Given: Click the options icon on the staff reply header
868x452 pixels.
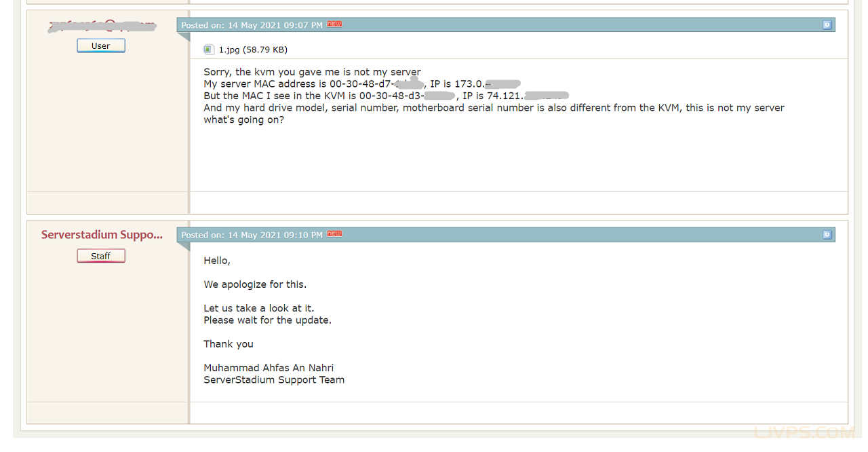Looking at the screenshot, I should point(827,235).
